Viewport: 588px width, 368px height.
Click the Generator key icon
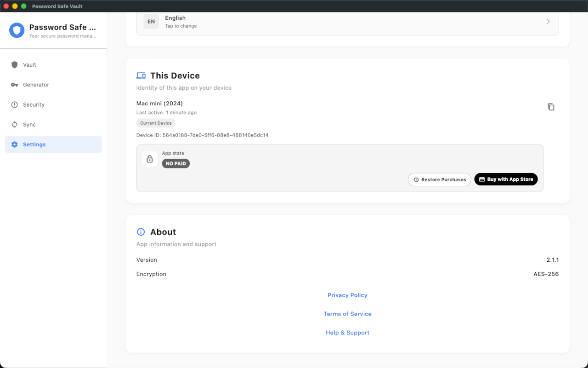(14, 85)
